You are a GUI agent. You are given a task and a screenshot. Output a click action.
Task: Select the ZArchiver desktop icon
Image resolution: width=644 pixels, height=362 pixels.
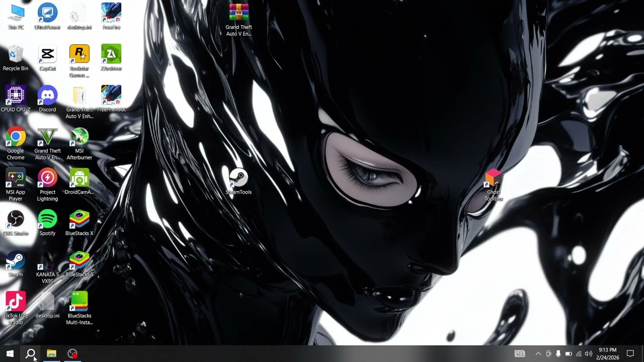pos(111,58)
